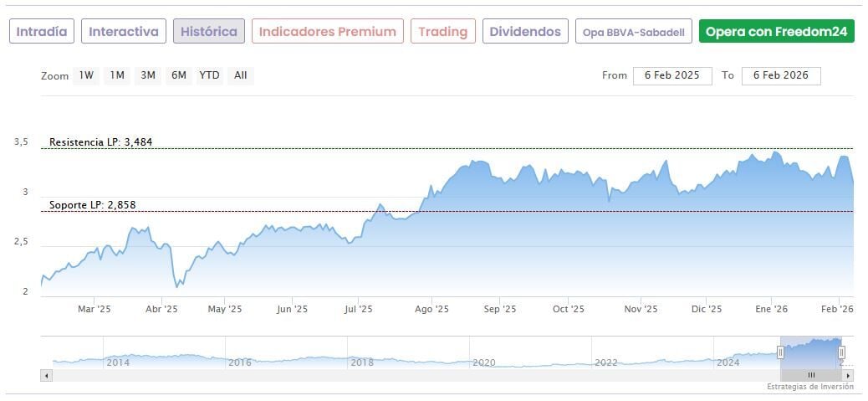
Task: Click the scrollbar right arrow
Action: pos(849,375)
